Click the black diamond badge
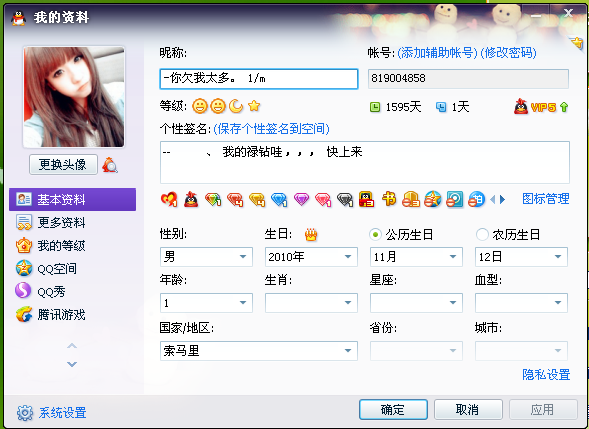Viewport: 589px width, 429px height. tap(345, 199)
